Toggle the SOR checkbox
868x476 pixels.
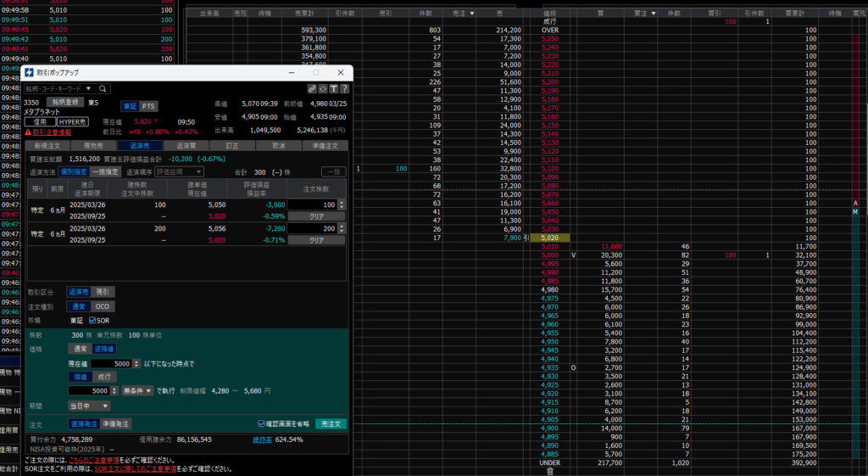coord(94,320)
